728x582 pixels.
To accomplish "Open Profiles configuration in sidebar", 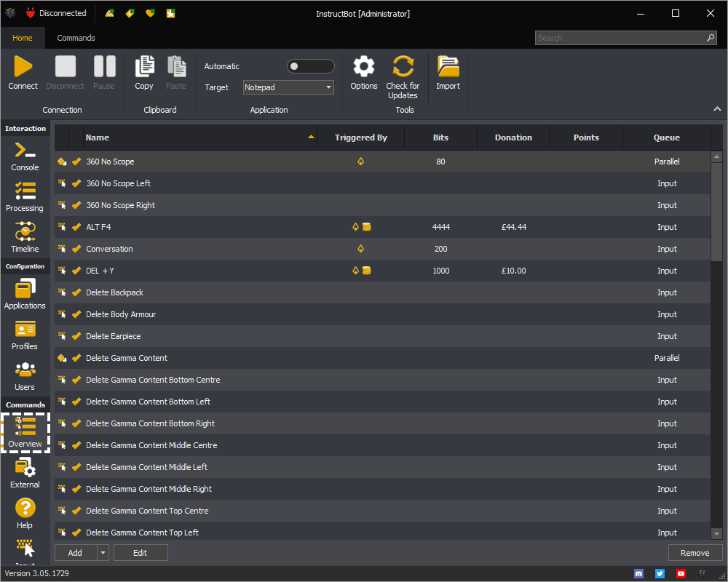I will [x=25, y=335].
